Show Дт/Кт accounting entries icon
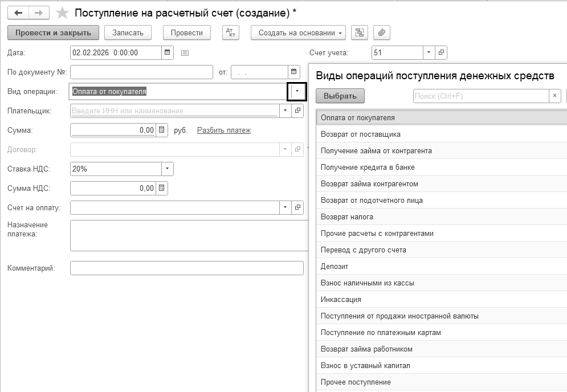 tap(230, 32)
